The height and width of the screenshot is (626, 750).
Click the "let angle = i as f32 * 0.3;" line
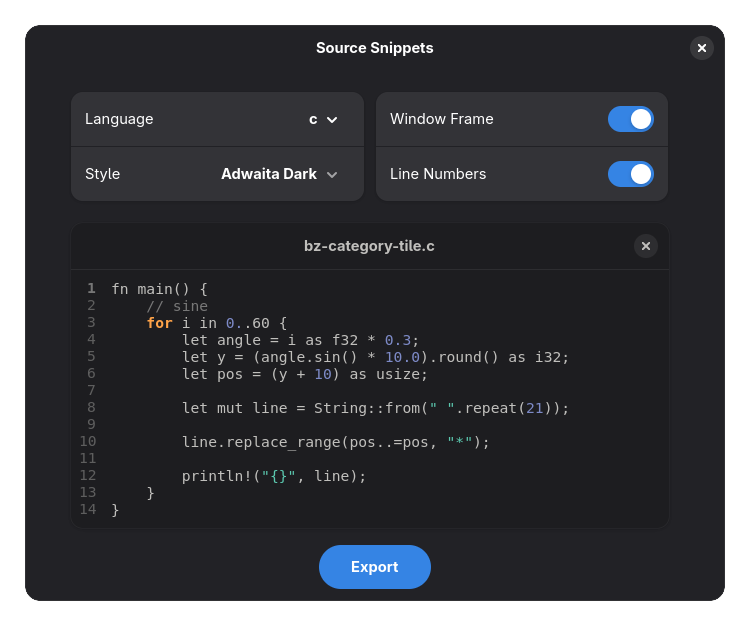[300, 340]
